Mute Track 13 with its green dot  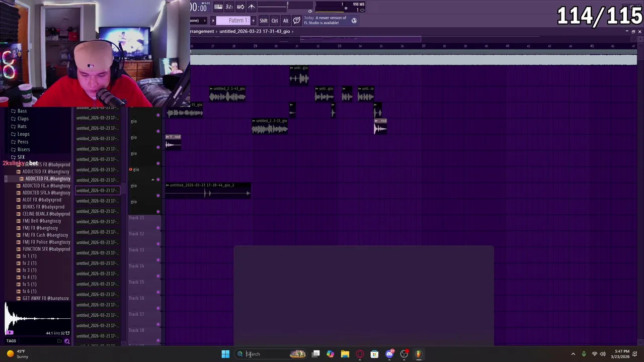pos(158,260)
